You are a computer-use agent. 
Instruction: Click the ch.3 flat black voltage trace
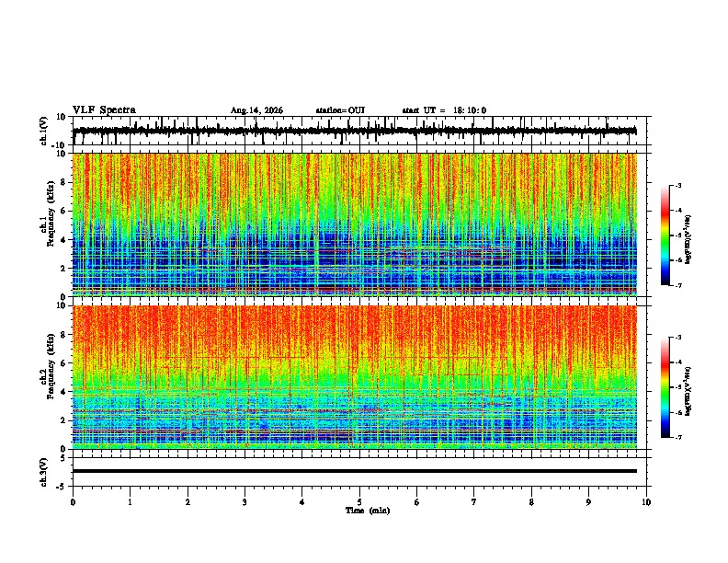click(x=355, y=471)
